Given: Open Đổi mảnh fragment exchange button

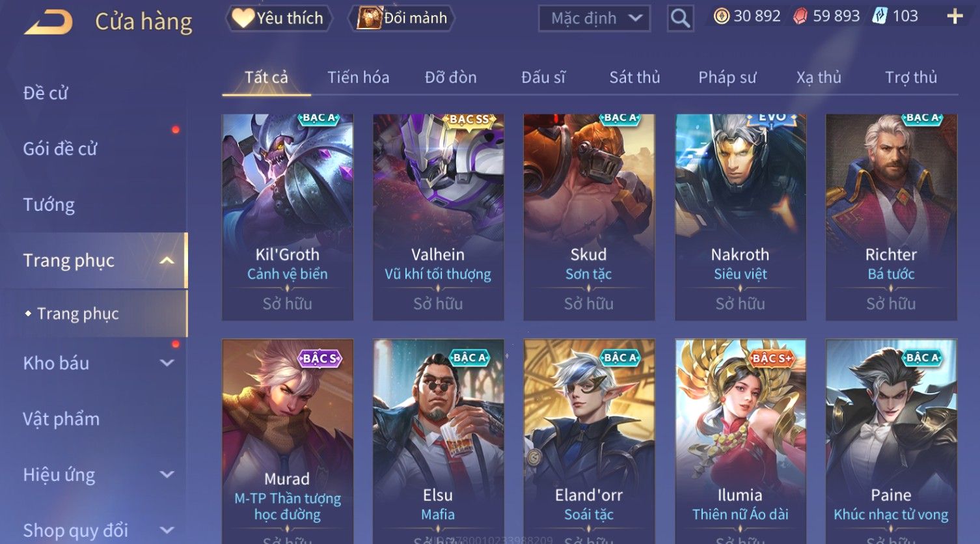Looking at the screenshot, I should 402,18.
